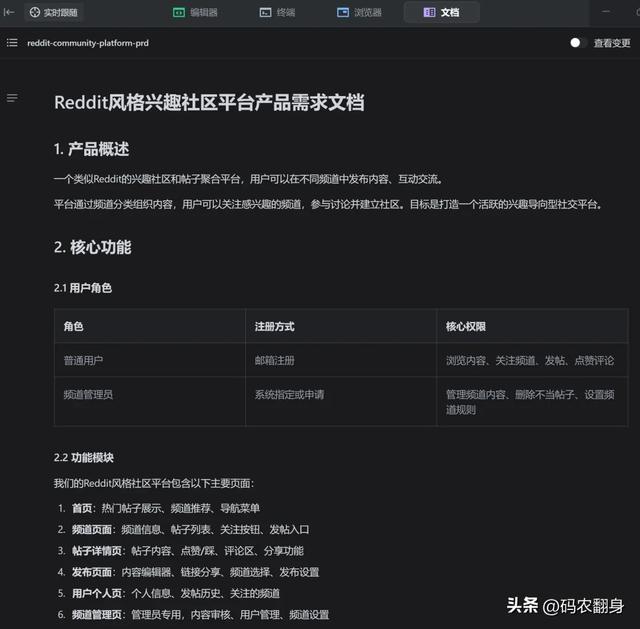
Task: Click the document title Reddit风格兴趣社区平台产品需求文档
Action: tap(209, 102)
